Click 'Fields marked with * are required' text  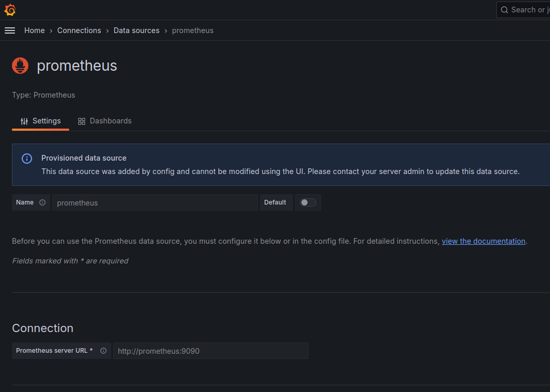70,261
